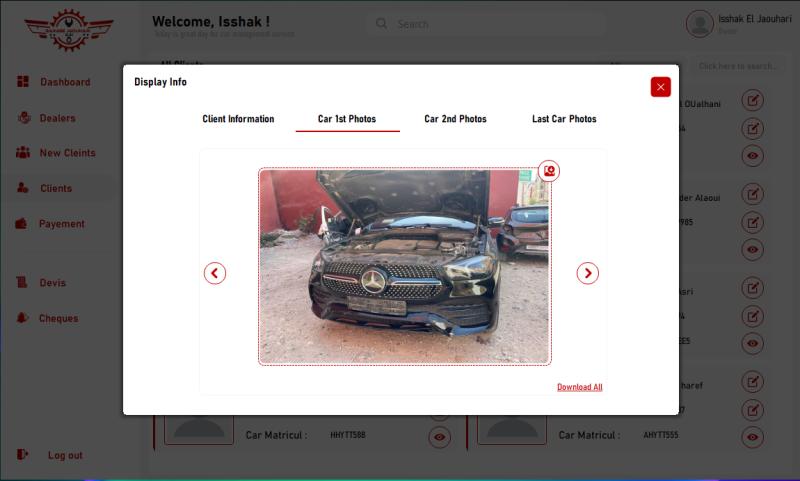Open the Cheques sidebar entry
The image size is (800, 481).
point(59,318)
